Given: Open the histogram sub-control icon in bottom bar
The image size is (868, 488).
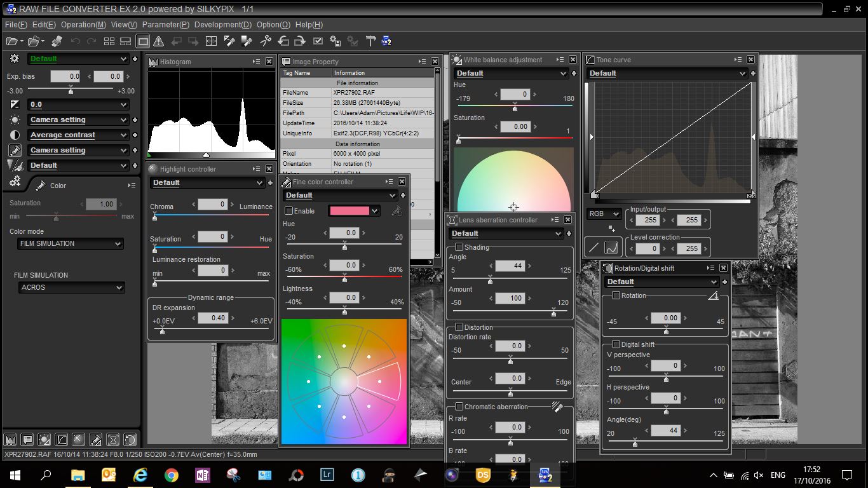Looking at the screenshot, I should pyautogui.click(x=10, y=439).
